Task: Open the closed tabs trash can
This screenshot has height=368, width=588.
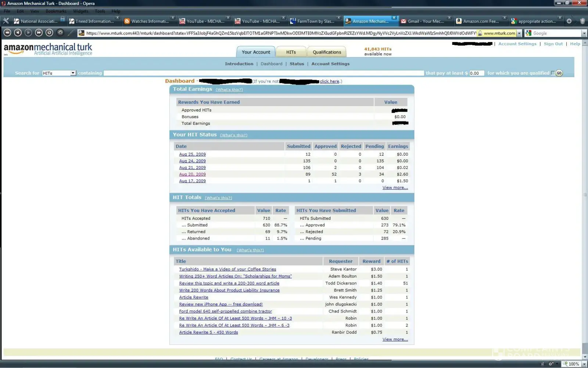Action: coord(582,21)
